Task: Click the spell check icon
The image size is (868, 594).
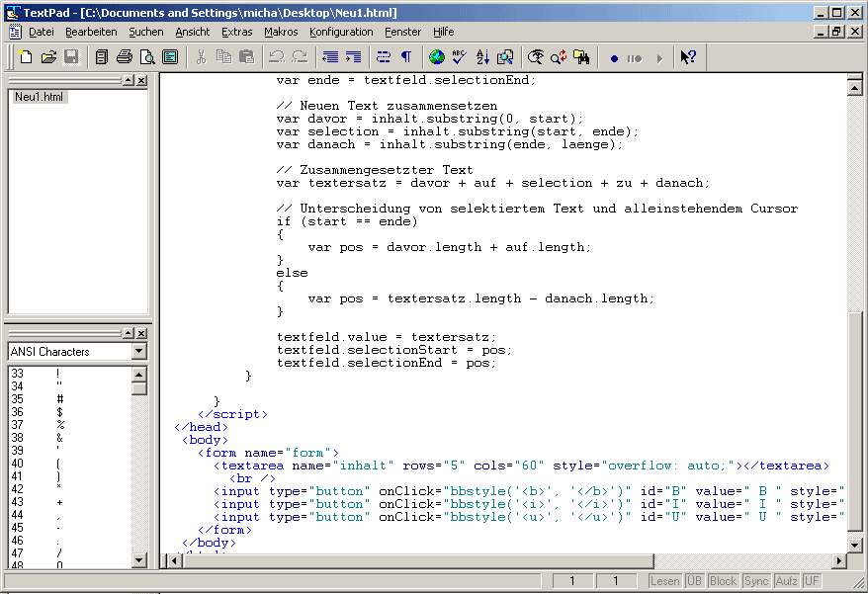Action: coord(459,57)
